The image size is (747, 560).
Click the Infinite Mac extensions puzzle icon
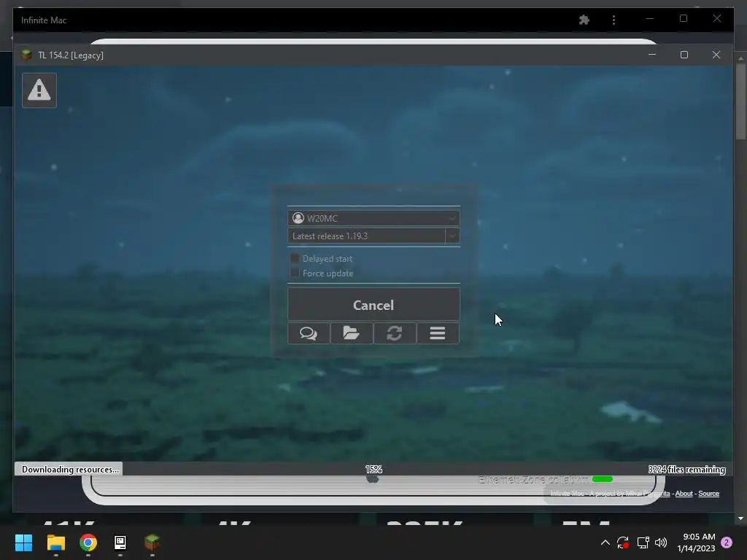584,20
